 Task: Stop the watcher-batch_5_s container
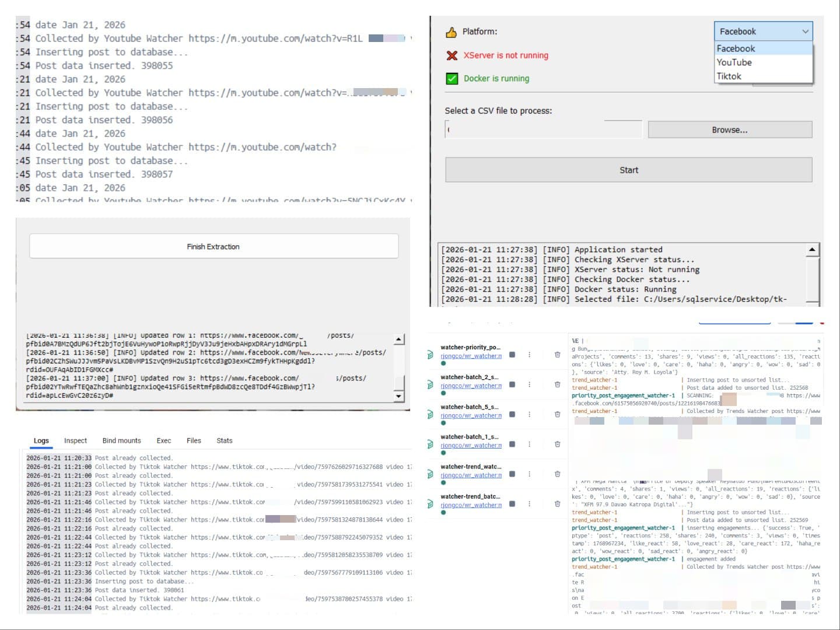click(512, 414)
